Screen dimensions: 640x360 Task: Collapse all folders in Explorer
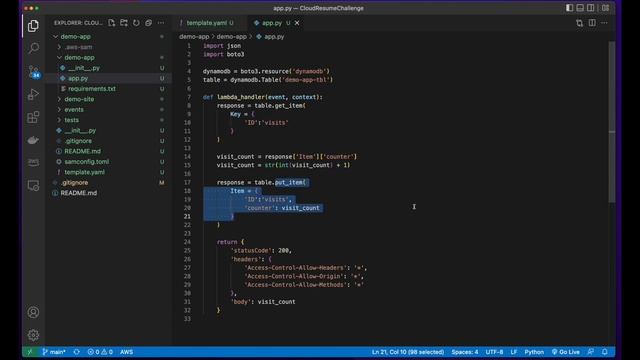148,23
